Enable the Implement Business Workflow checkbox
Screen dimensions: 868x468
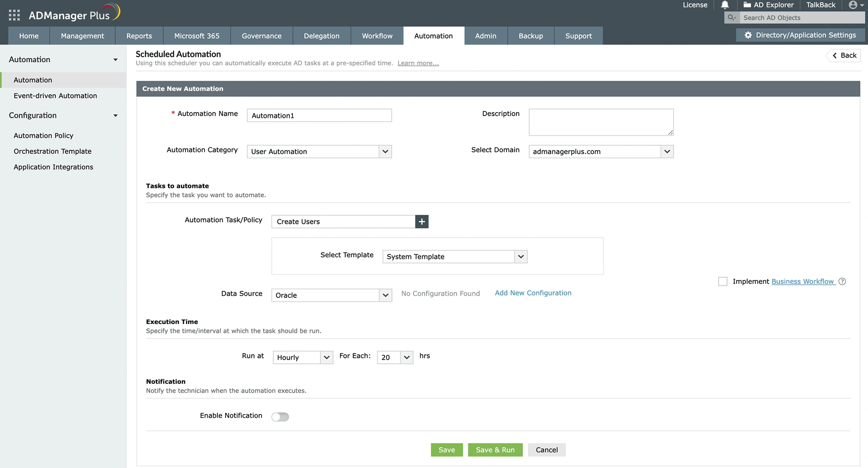[x=723, y=282]
